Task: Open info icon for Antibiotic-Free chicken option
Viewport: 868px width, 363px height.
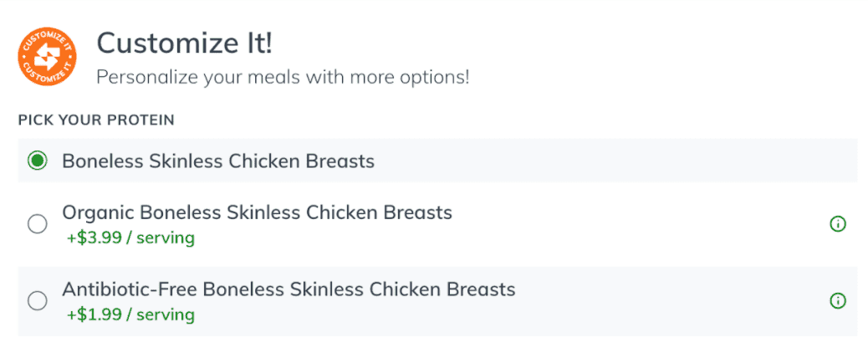Action: [x=838, y=301]
